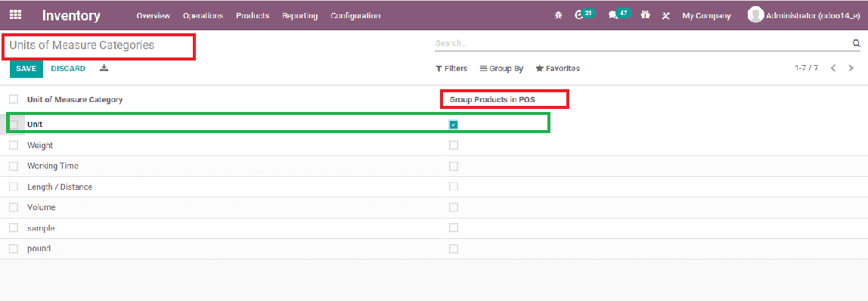Click the DISCARD button
868x301 pixels.
(68, 69)
